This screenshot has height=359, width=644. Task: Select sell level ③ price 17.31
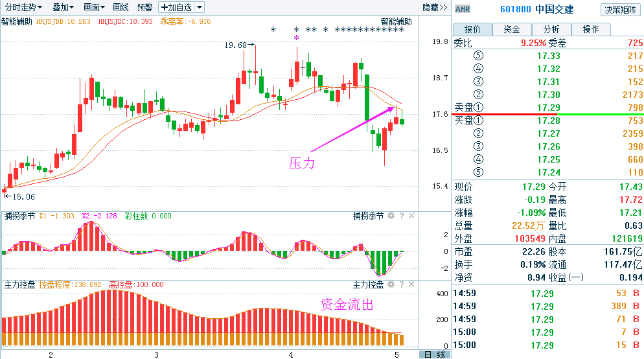(549, 82)
